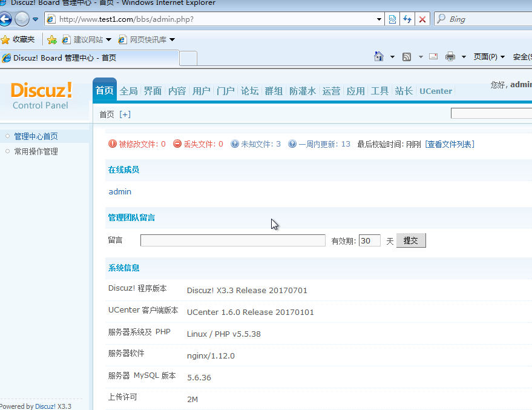This screenshot has width=532, height=410.
Task: Open the 内容 content tab
Action: coord(177,91)
